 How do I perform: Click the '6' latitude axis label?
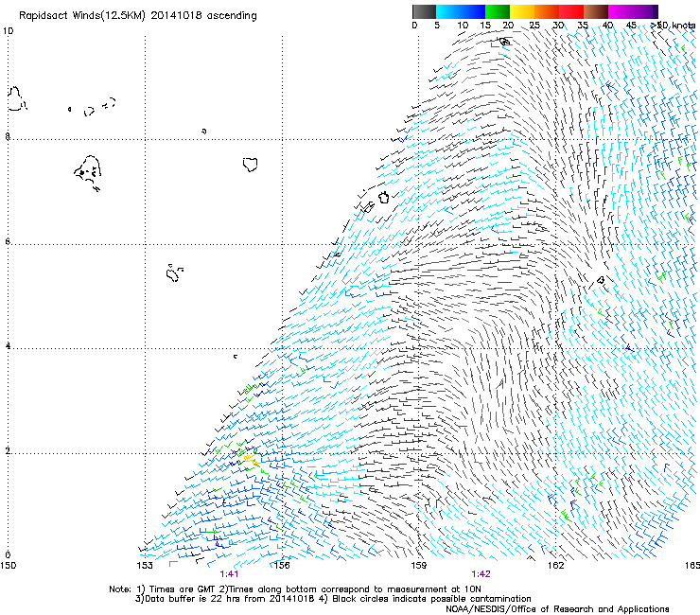8,241
